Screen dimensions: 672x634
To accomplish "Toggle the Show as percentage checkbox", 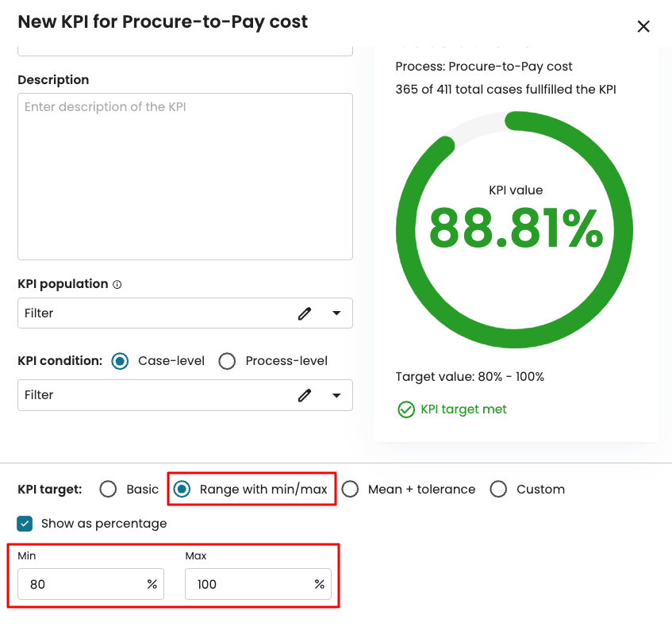I will coord(25,524).
